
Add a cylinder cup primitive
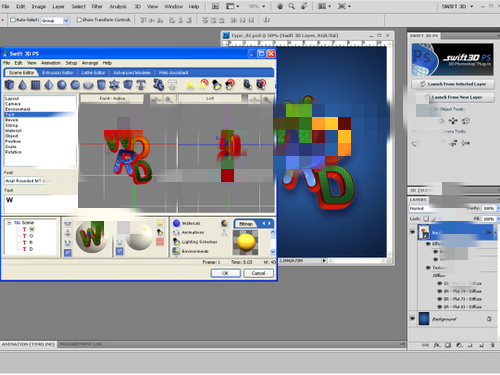pyautogui.click(x=101, y=85)
